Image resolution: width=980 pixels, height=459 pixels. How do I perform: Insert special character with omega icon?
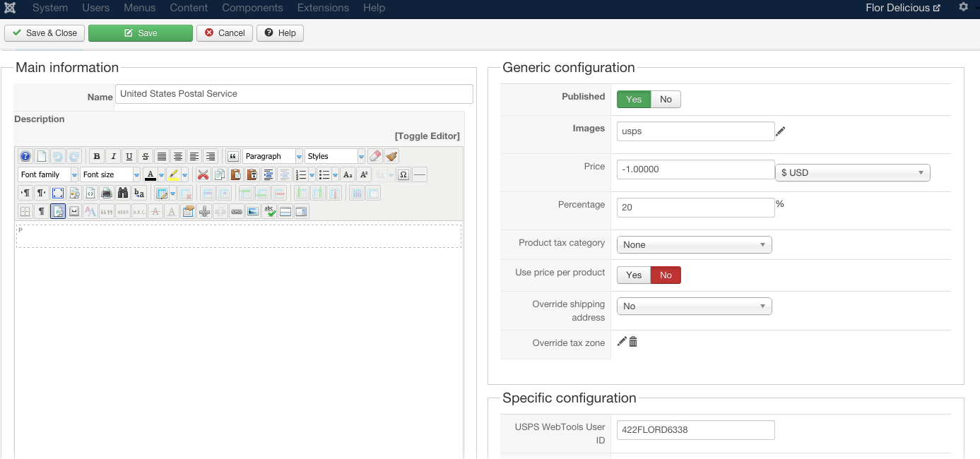(x=403, y=174)
